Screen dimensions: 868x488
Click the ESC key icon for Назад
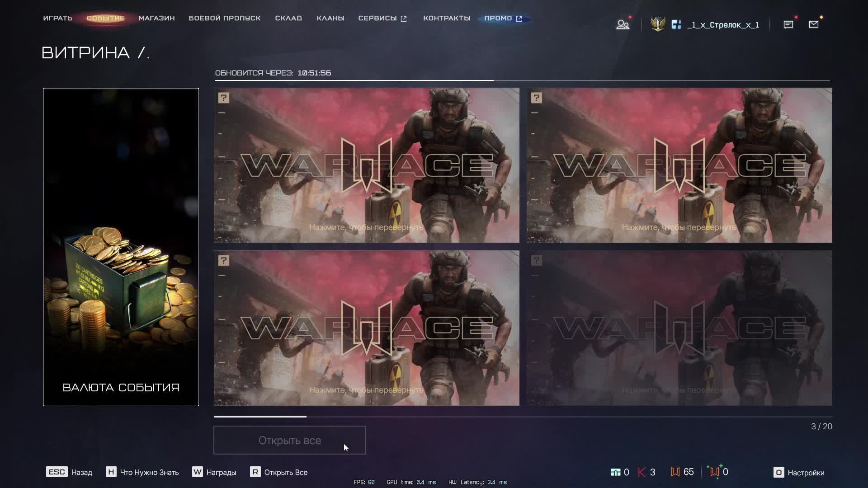click(x=57, y=472)
